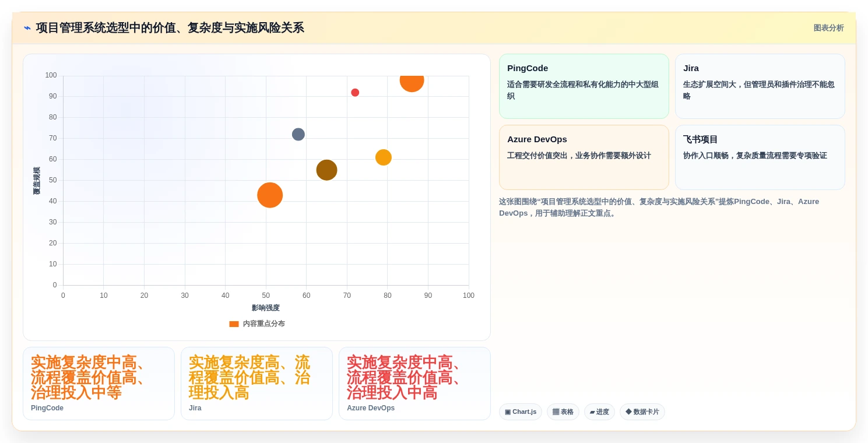The width and height of the screenshot is (868, 443).
Task: Open the Azure DevOps info card
Action: [x=584, y=157]
